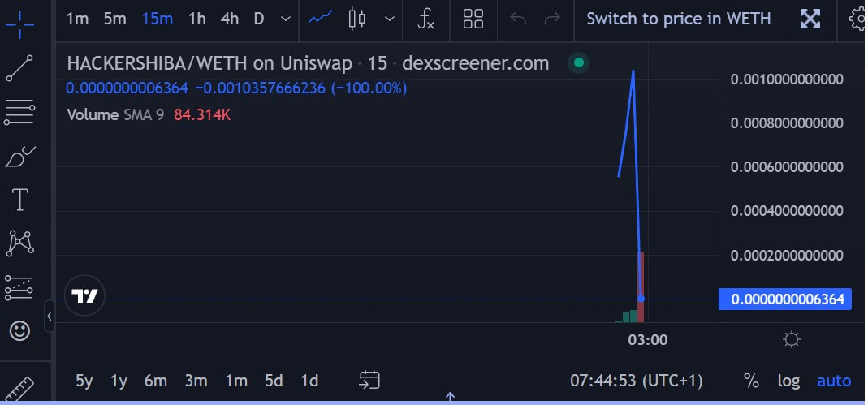
Task: Click the red volume bar
Action: pos(641,287)
